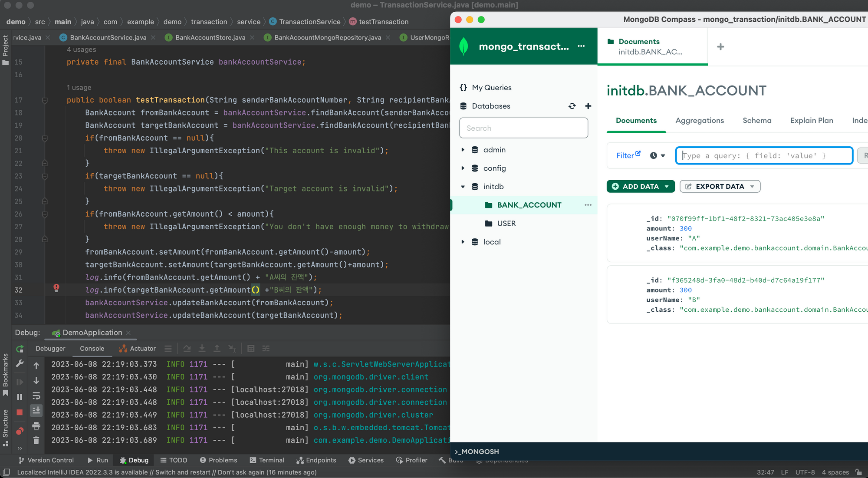Toggle scroll to end of console
The image size is (868, 478).
point(36,410)
